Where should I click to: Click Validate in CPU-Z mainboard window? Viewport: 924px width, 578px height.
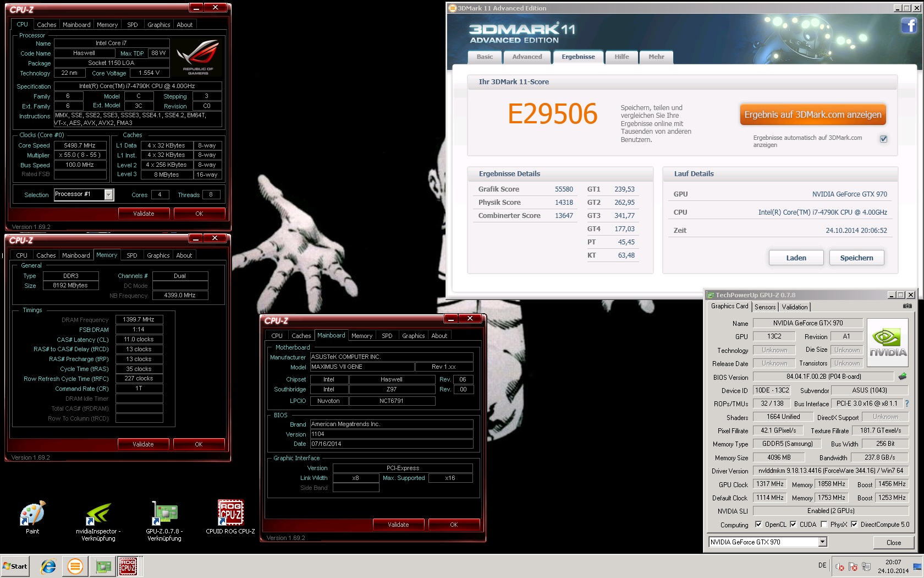(398, 525)
